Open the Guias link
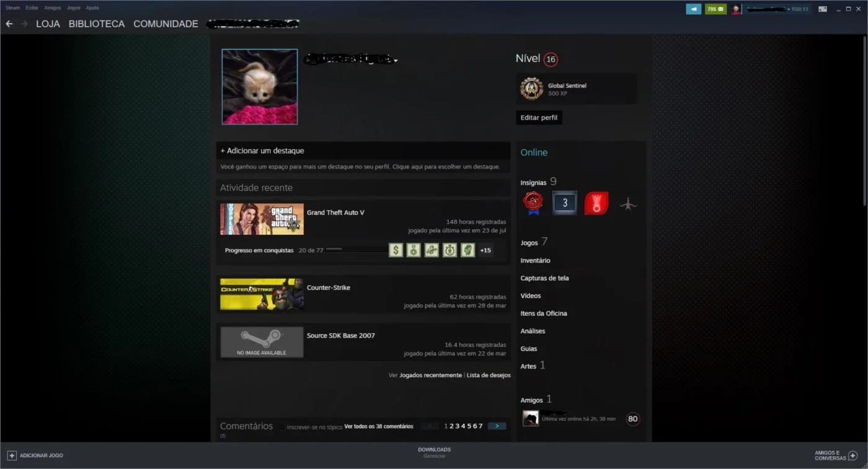868x469 pixels. pos(529,349)
